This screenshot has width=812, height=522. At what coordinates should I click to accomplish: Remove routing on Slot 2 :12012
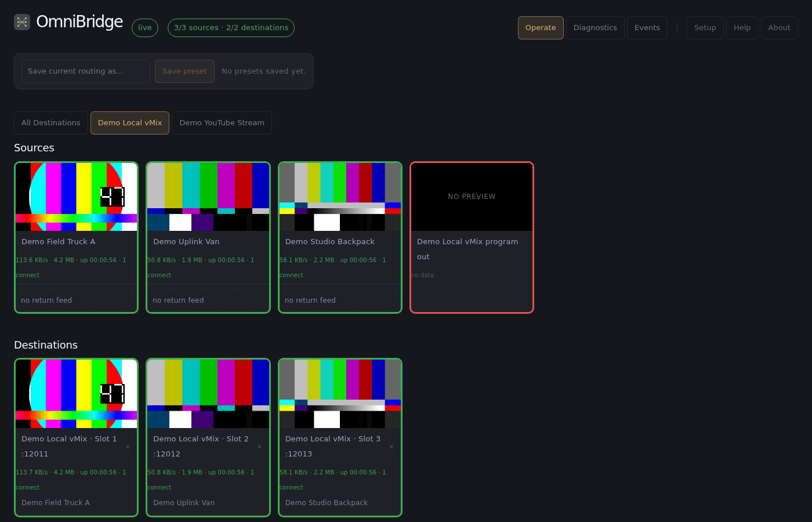[x=259, y=447]
